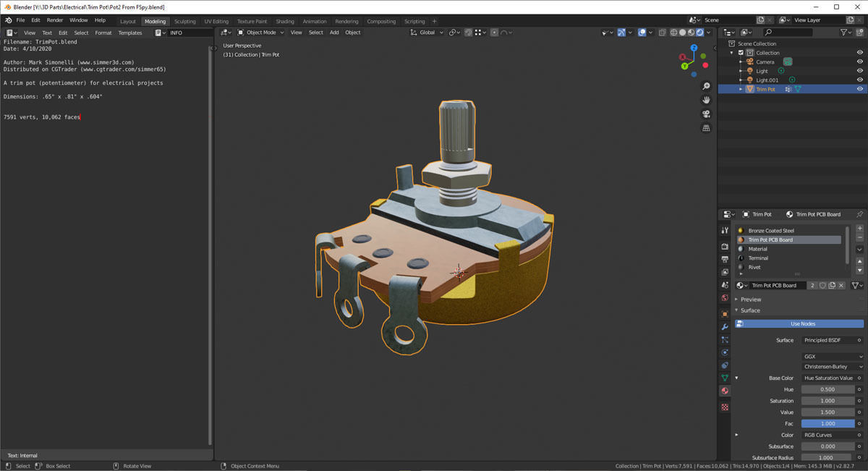This screenshot has height=471, width=868.
Task: Open the View Layer properties tab icon
Action: (x=725, y=272)
